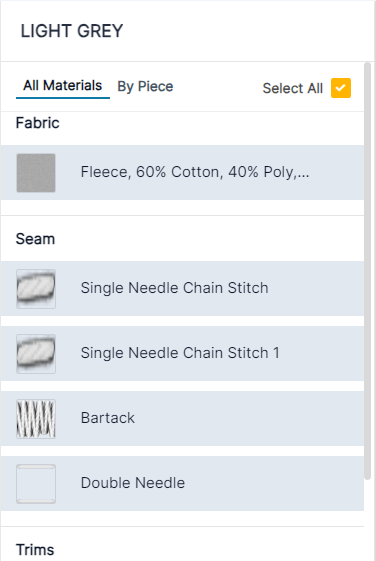Select the Fleece, 60% Cotton, 40% Poly row
The width and height of the screenshot is (376, 561).
point(182,172)
